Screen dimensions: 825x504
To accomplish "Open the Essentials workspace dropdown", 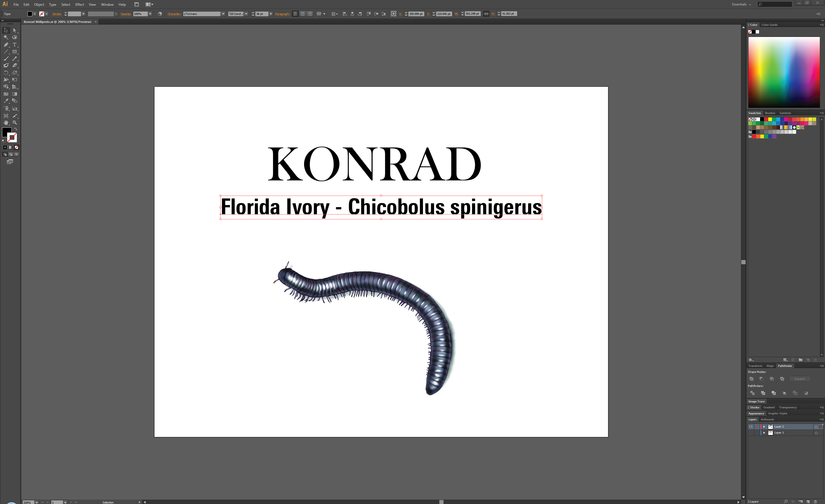I will (741, 4).
